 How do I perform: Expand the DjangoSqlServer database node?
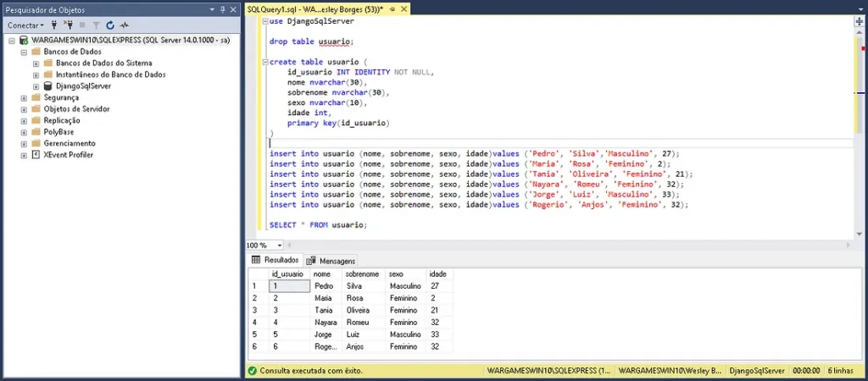[36, 87]
